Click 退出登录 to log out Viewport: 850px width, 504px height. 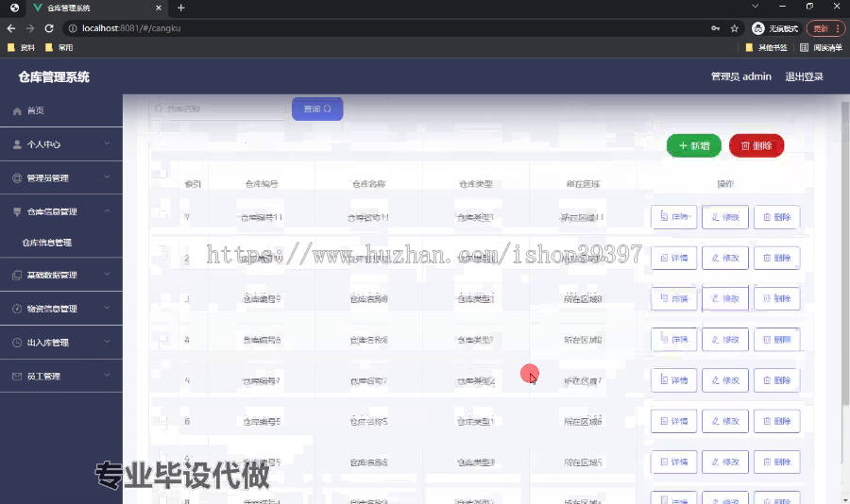805,77
